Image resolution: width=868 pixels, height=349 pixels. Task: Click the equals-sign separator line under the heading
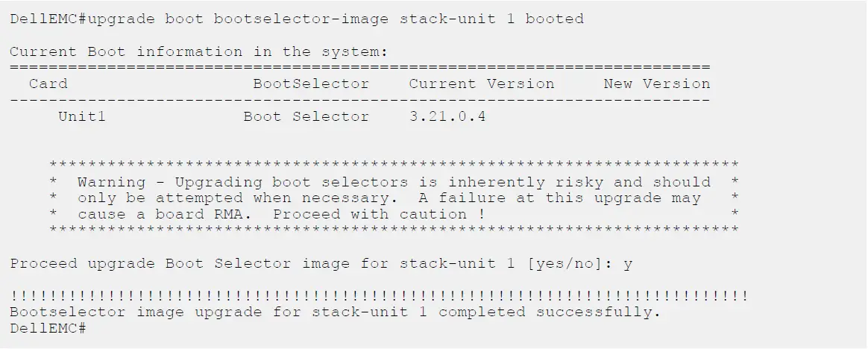pos(360,67)
